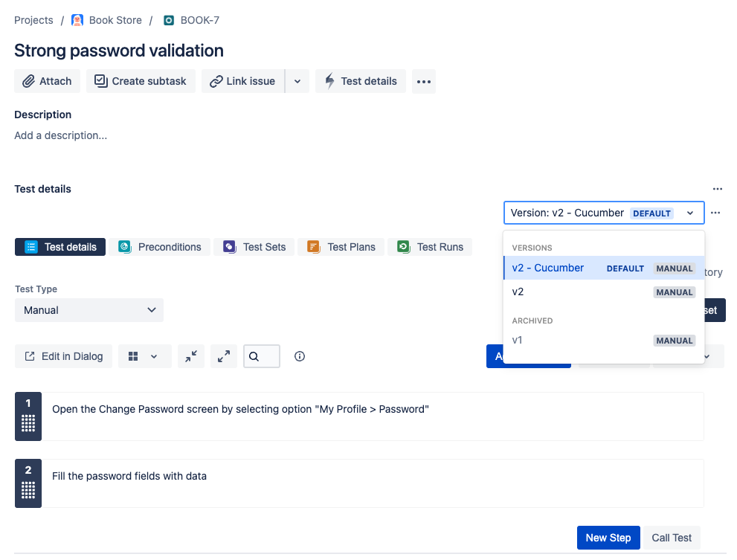
Task: Click the step 1 drag handle grid icon
Action: [28, 423]
